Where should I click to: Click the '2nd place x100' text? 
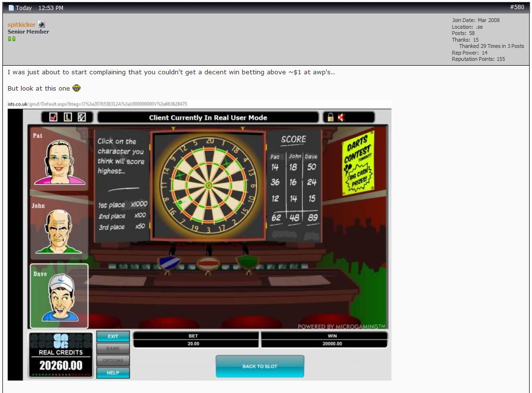coord(122,216)
